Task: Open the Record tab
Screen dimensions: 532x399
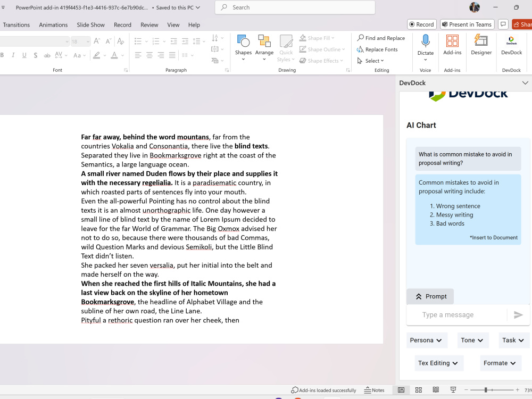Action: coord(122,25)
